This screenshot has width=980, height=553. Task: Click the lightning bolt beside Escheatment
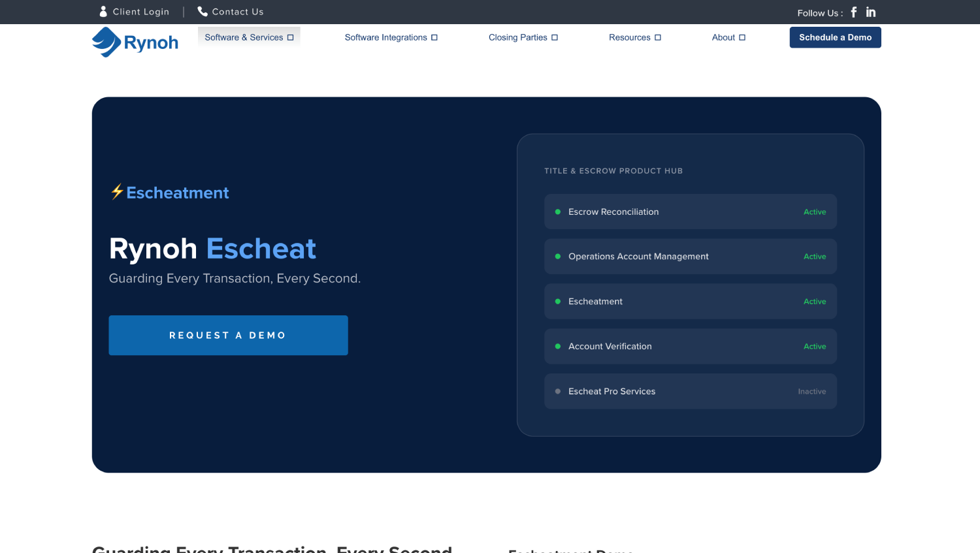117,192
